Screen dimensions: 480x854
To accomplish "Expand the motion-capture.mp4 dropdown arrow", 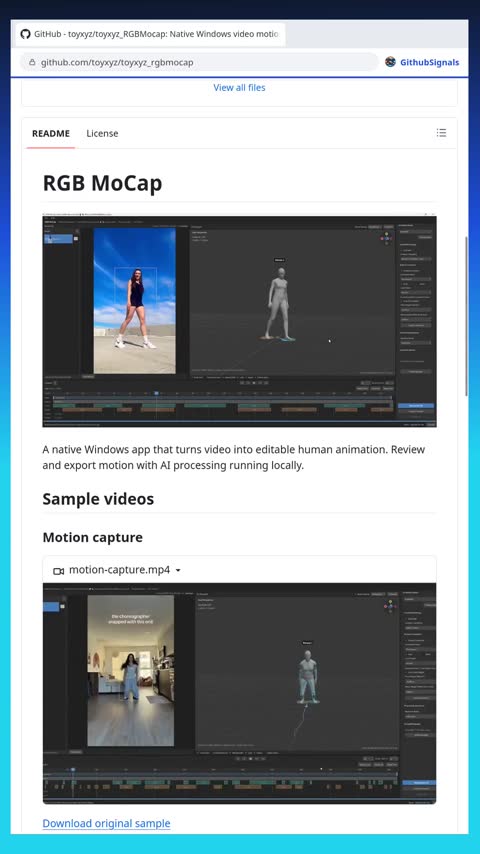I will [x=178, y=571].
